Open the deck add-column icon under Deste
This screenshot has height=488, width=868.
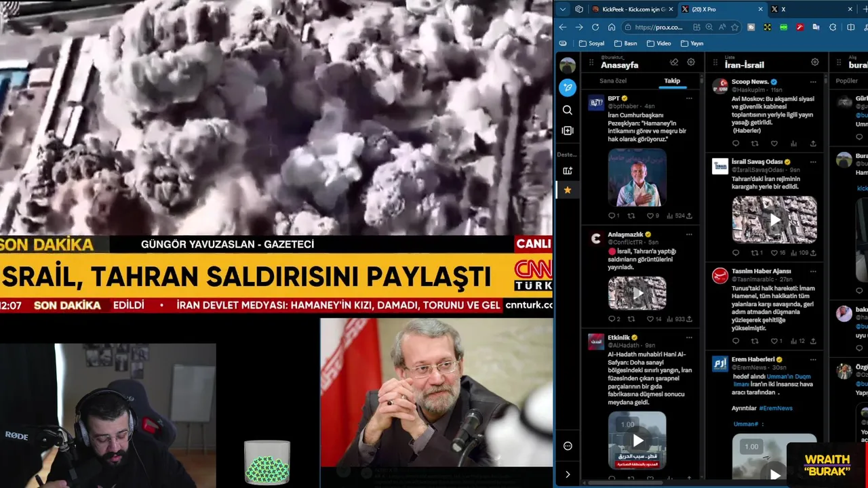(568, 171)
